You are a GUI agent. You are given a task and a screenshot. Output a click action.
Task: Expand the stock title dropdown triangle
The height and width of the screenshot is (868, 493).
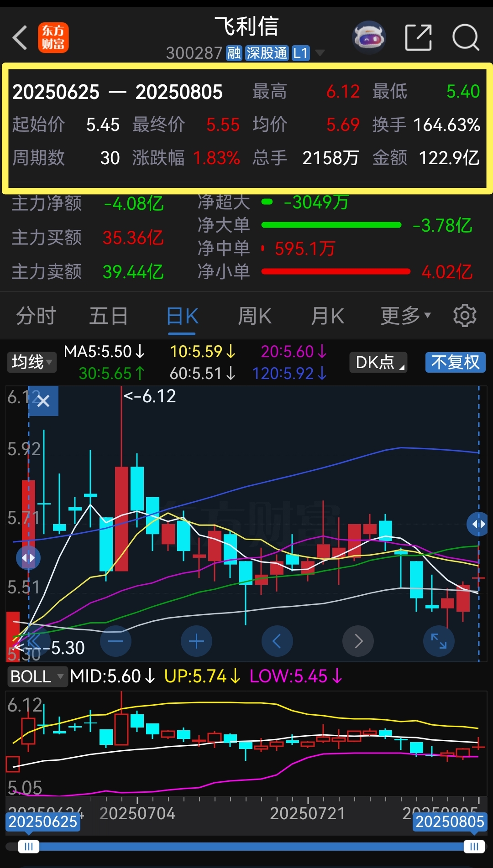coord(320,53)
